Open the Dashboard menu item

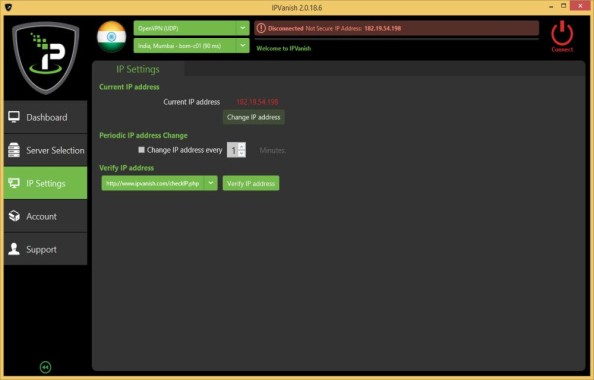point(45,117)
